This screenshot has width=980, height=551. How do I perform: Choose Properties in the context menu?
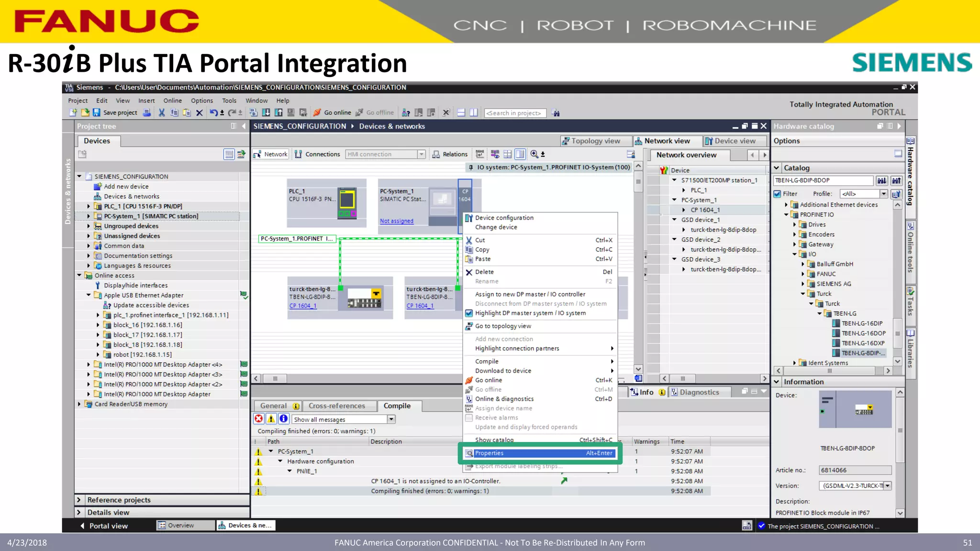(540, 453)
